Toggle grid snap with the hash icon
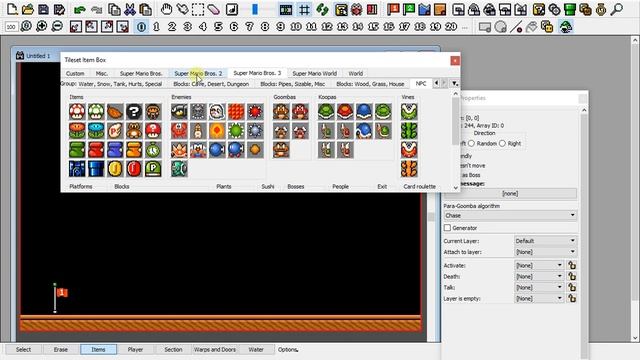Screen dimensions: 640x360 click(x=304, y=9)
